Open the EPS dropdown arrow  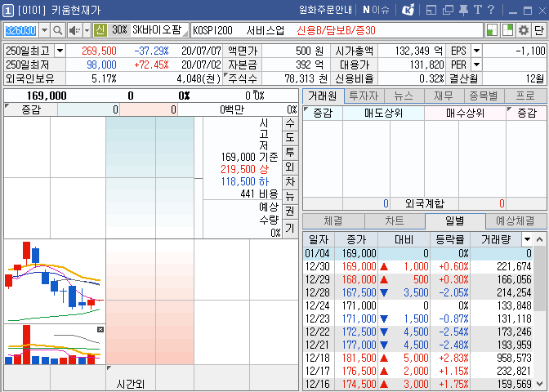coord(476,51)
